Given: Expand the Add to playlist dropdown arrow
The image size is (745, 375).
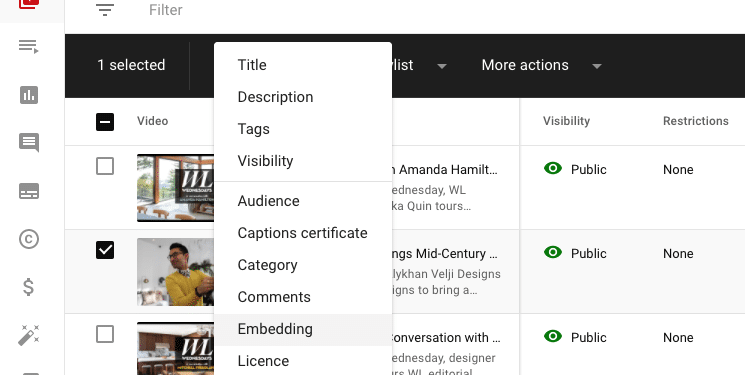Looking at the screenshot, I should [x=442, y=66].
